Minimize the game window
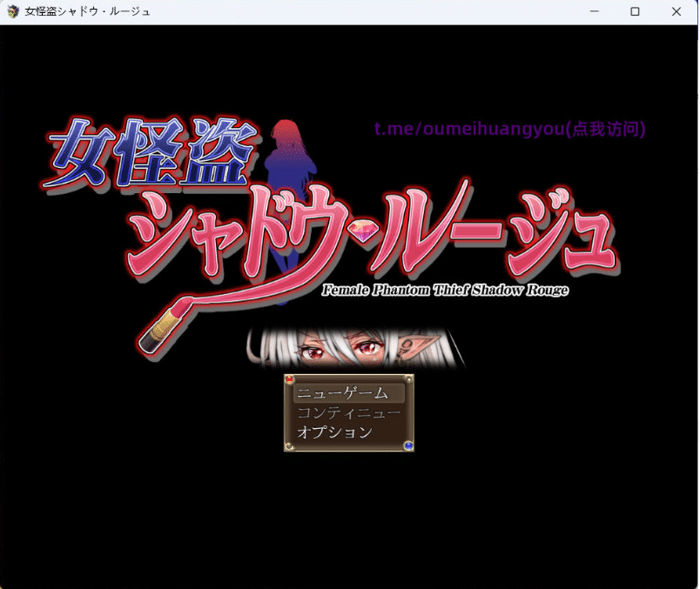Image resolution: width=700 pixels, height=589 pixels. (x=594, y=11)
